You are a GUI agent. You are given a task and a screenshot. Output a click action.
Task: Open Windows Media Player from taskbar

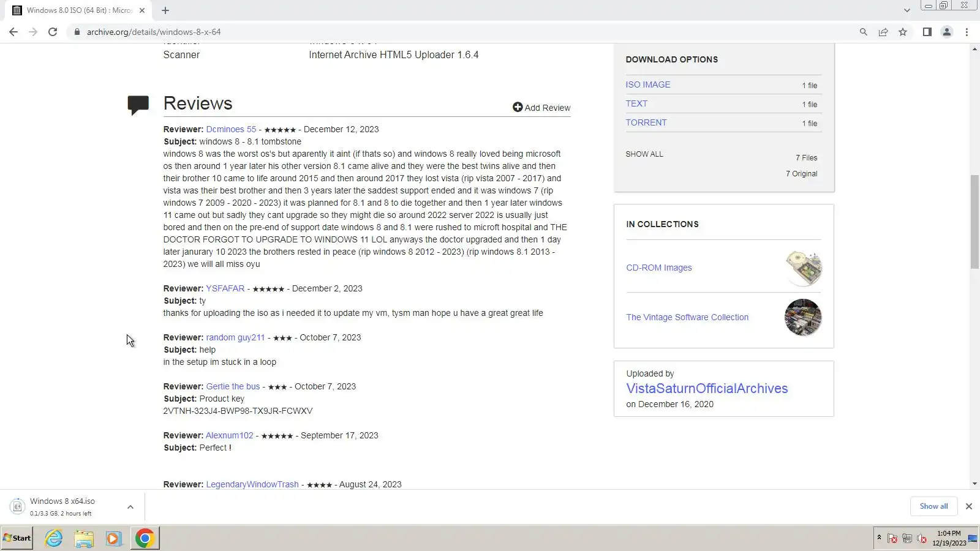pos(113,538)
